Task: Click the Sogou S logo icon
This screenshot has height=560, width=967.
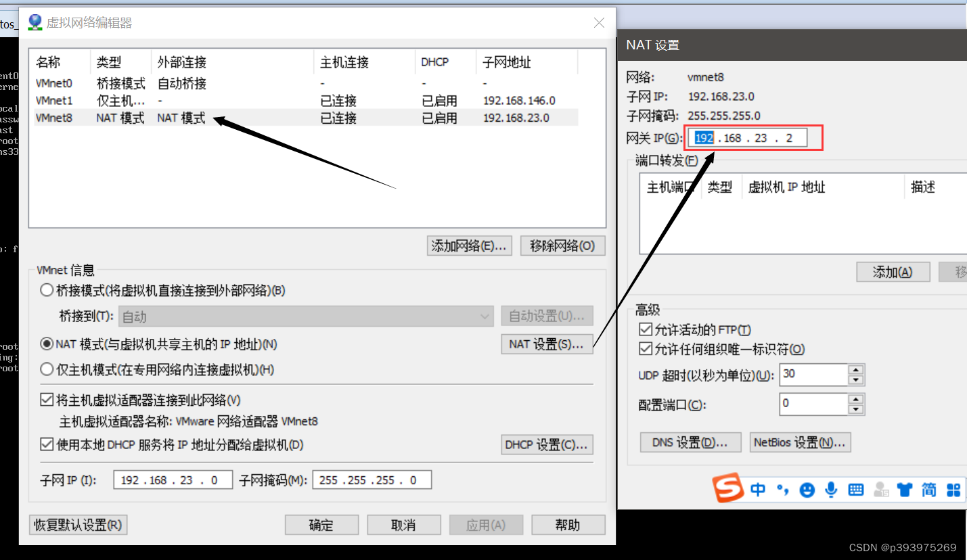Action: pos(729,489)
